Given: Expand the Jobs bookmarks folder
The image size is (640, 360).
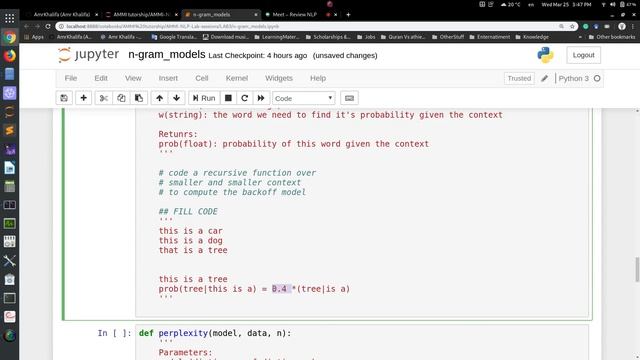Looking at the screenshot, I should pyautogui.click(x=366, y=37).
